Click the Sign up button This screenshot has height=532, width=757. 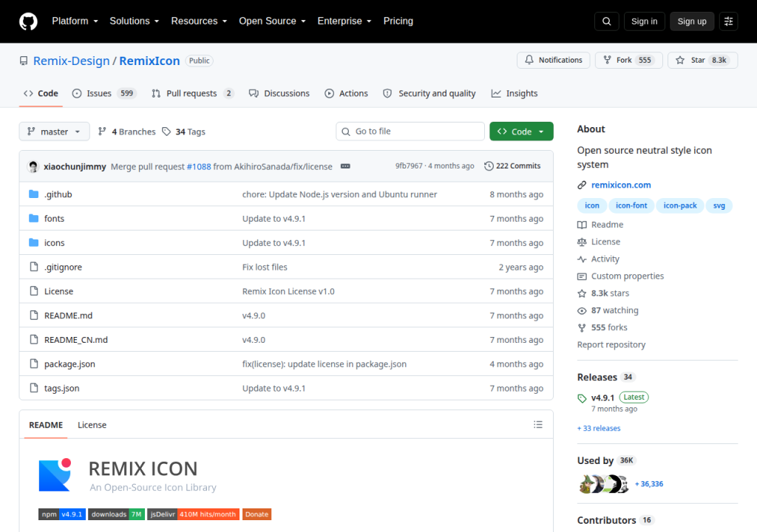691,21
